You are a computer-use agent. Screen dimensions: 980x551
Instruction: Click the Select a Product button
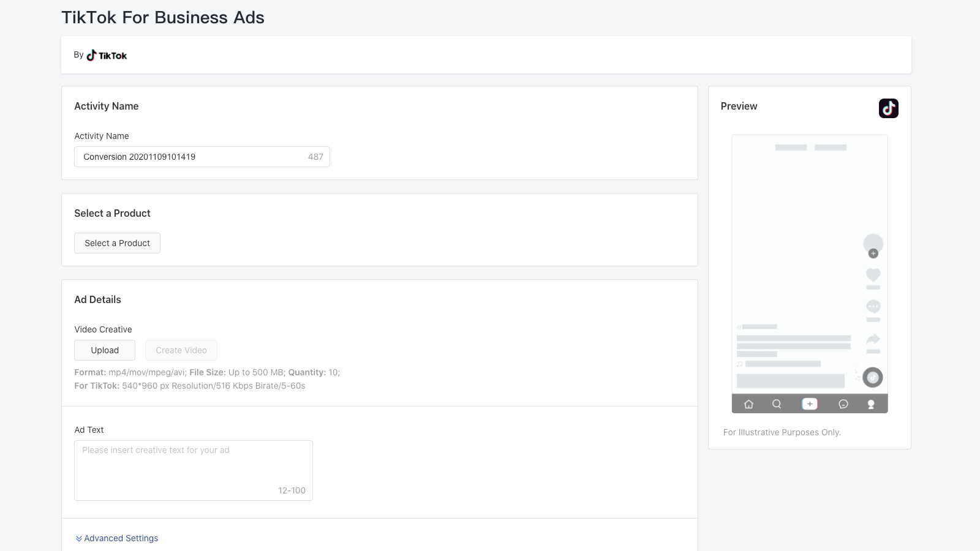[117, 243]
